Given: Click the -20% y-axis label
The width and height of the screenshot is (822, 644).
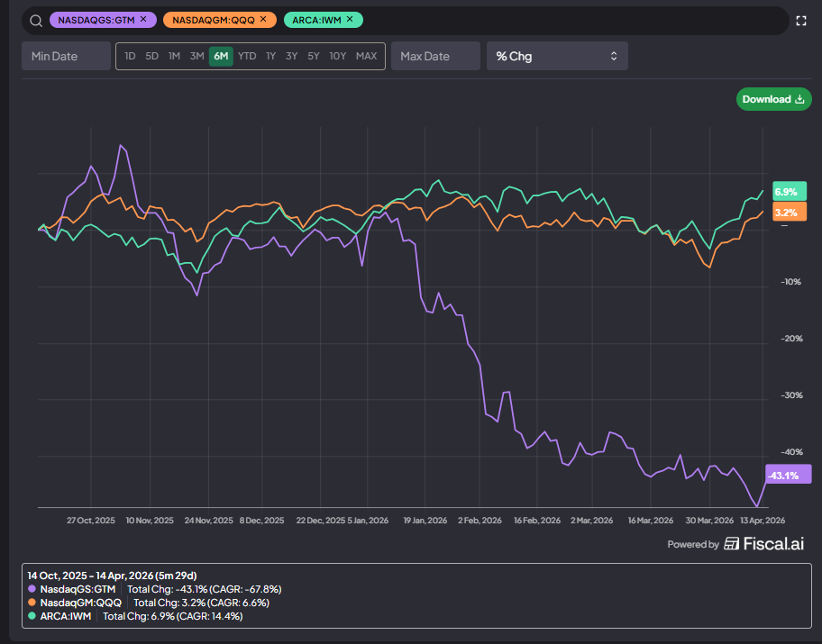Looking at the screenshot, I should (791, 339).
